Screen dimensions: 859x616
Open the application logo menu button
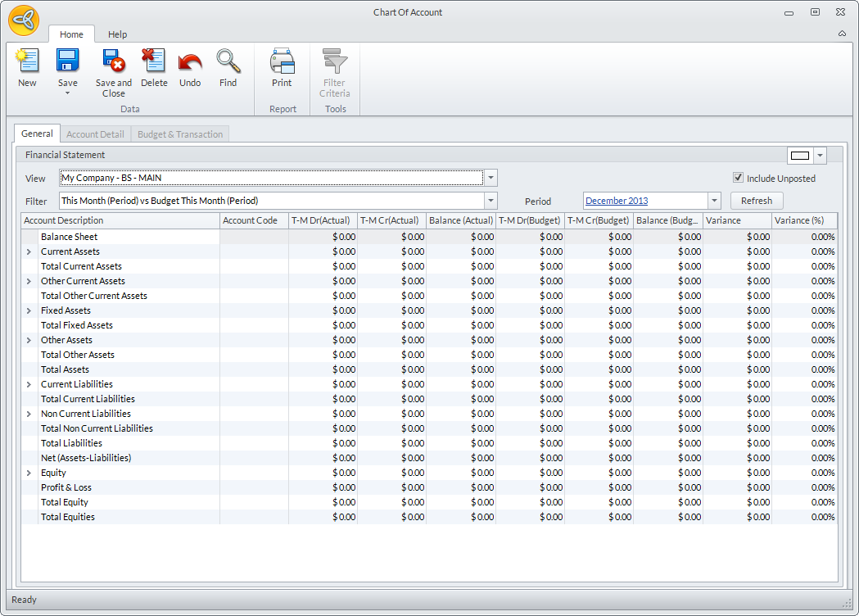tap(24, 20)
